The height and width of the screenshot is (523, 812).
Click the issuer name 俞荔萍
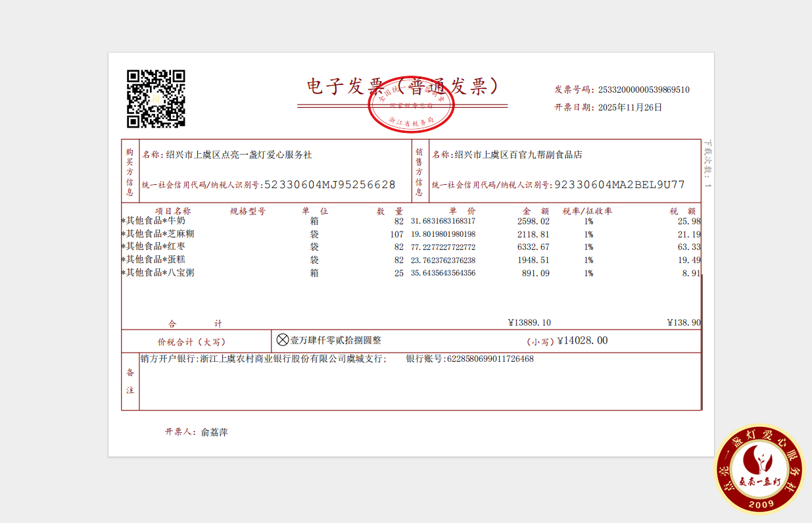point(214,432)
